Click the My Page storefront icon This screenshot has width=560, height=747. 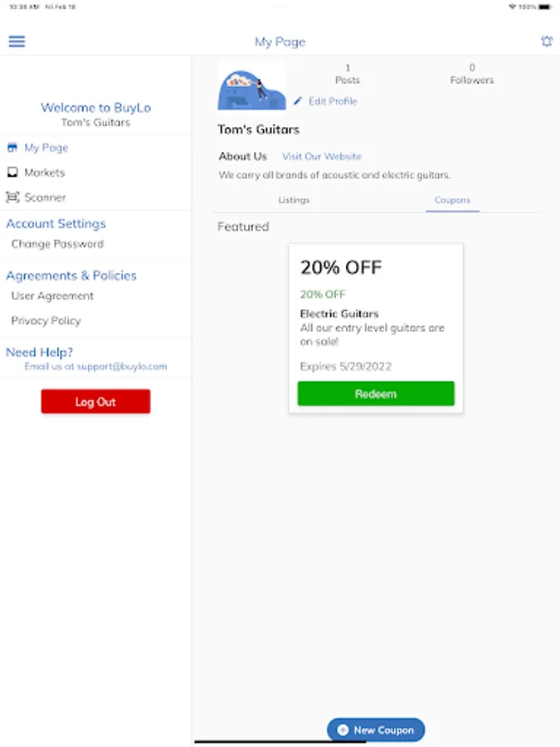12,148
